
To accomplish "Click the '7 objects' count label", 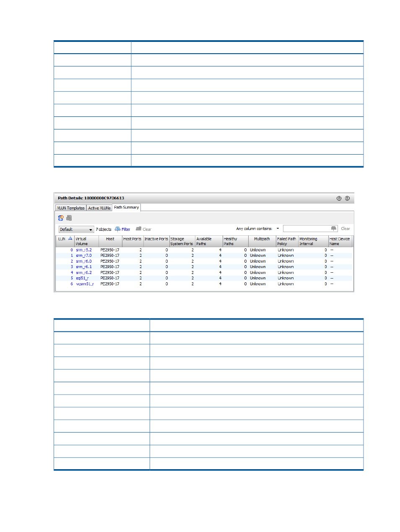I will (x=104, y=229).
